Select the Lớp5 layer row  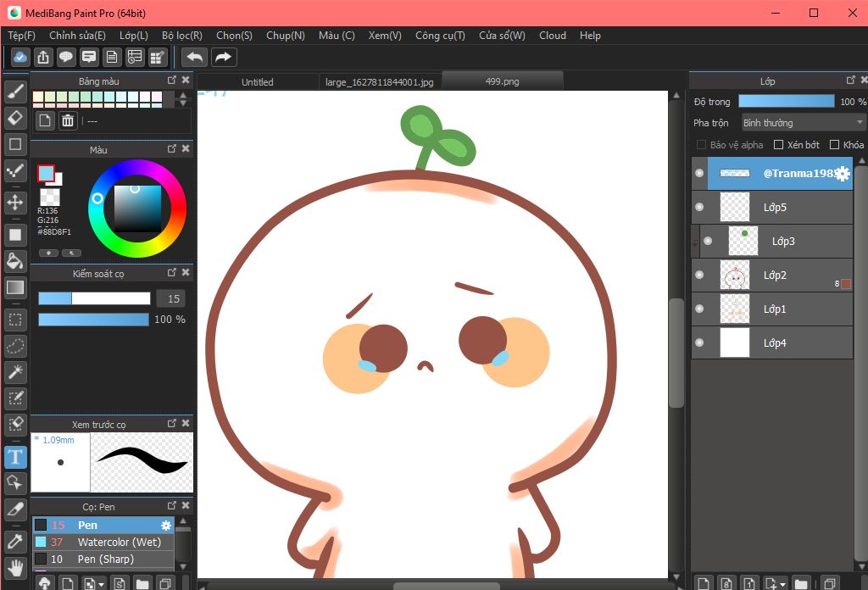pyautogui.click(x=772, y=207)
